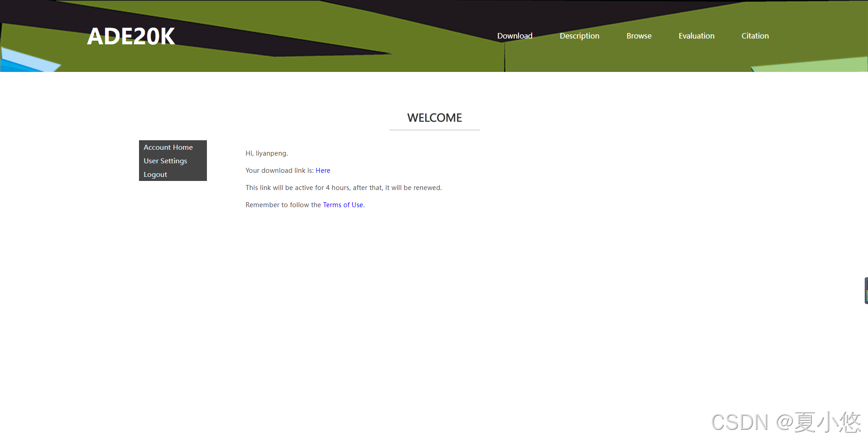Viewport: 868px width, 437px height.
Task: Follow the 'Here' download link
Action: pyautogui.click(x=323, y=171)
